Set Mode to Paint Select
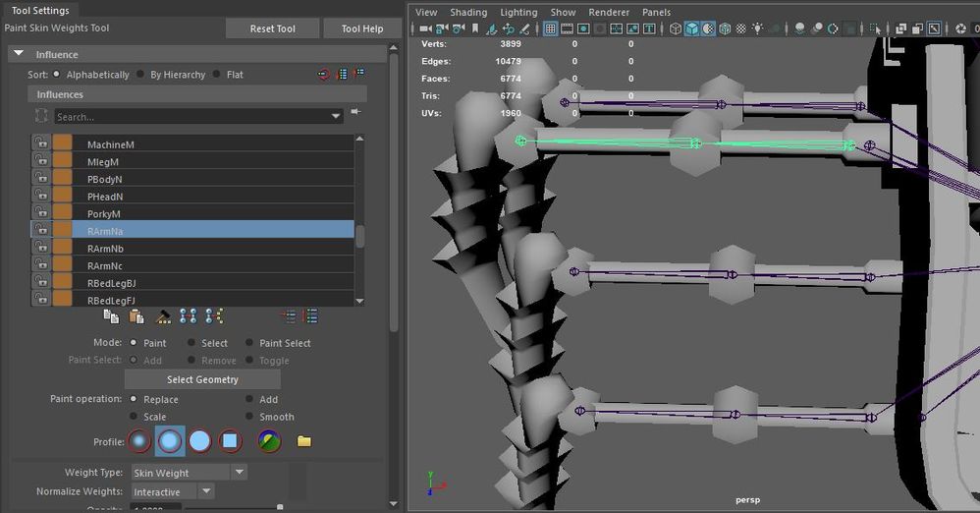 [x=248, y=343]
